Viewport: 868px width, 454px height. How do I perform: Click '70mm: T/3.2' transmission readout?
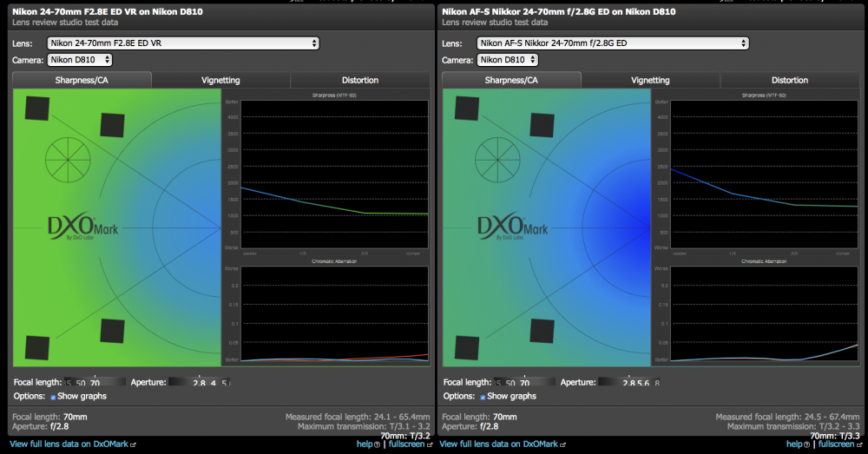coord(405,436)
